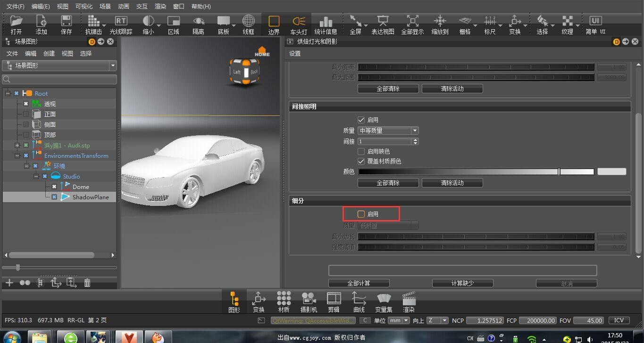The height and width of the screenshot is (343, 644).
Task: Open the 向上 Z axis dropdown
Action: point(437,320)
